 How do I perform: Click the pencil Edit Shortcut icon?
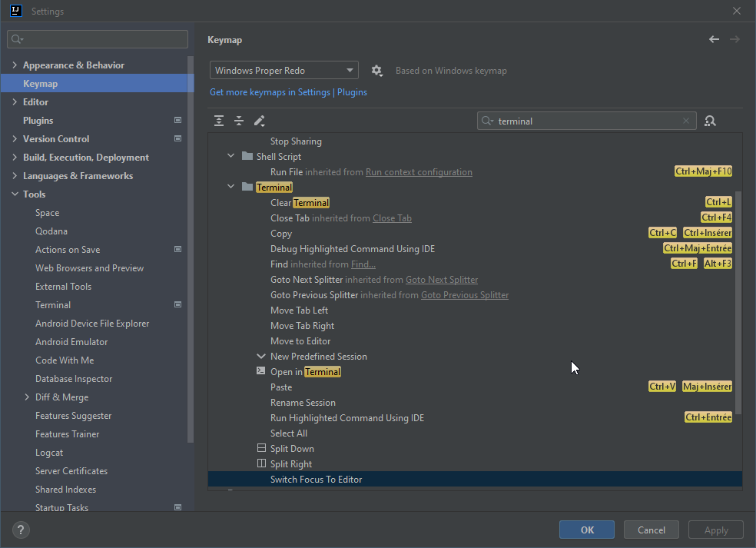click(260, 121)
